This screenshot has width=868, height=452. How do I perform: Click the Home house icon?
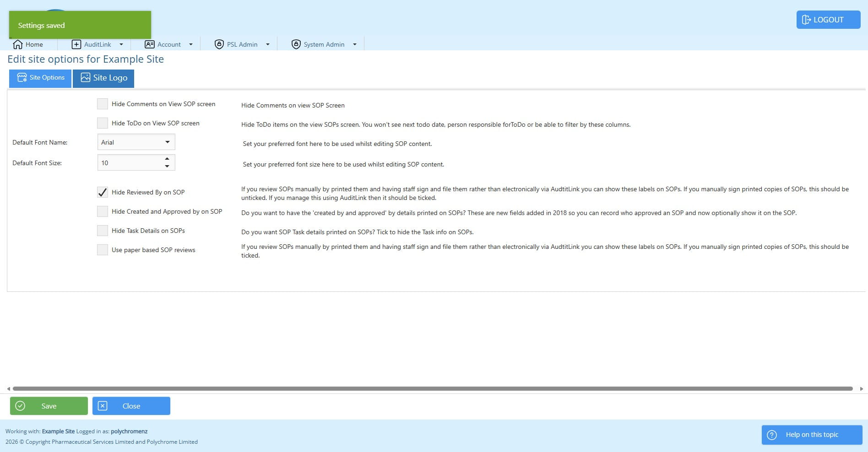tap(18, 44)
